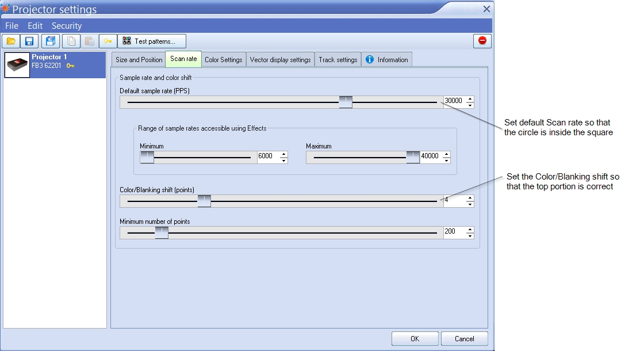Viewport: 644px width, 351px height.
Task: Click the paste clipboard toolbar icon
Action: (x=89, y=41)
